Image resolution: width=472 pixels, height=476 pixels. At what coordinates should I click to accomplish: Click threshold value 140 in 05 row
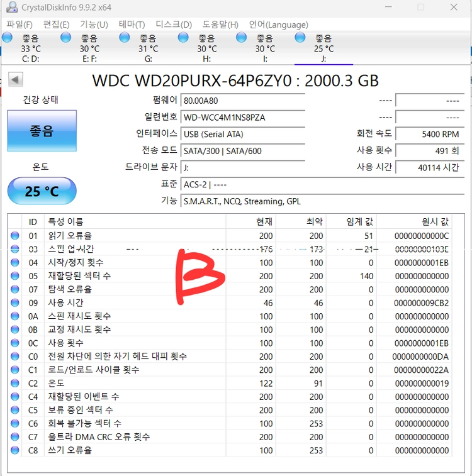[367, 276]
